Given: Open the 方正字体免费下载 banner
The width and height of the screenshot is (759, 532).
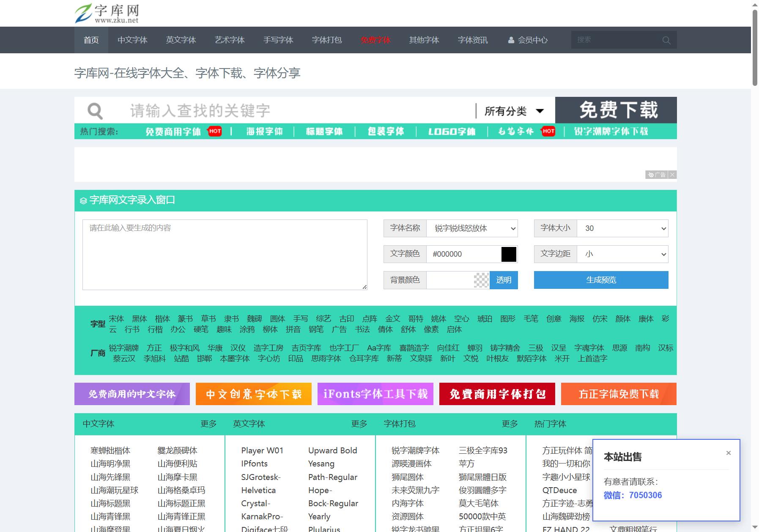Looking at the screenshot, I should (619, 394).
